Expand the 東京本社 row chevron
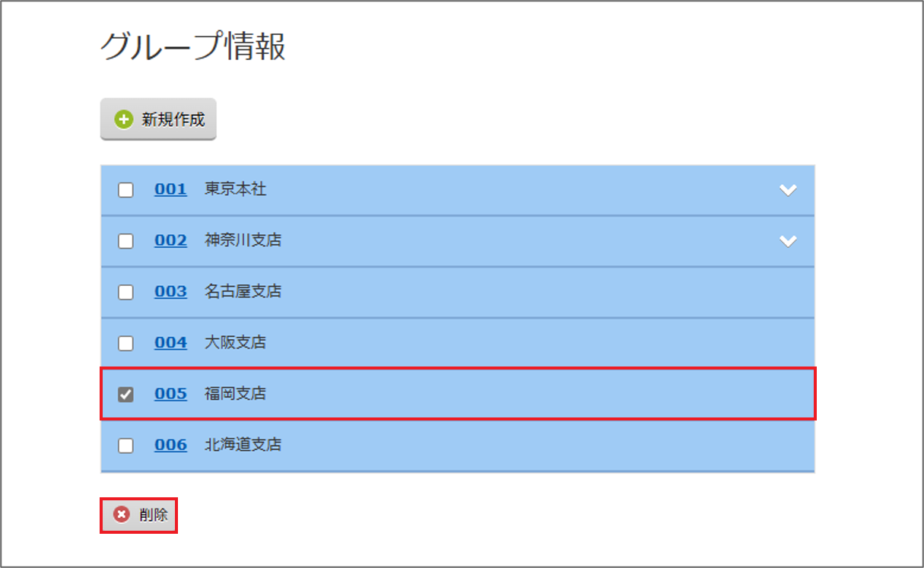Image resolution: width=924 pixels, height=568 pixels. 788,190
